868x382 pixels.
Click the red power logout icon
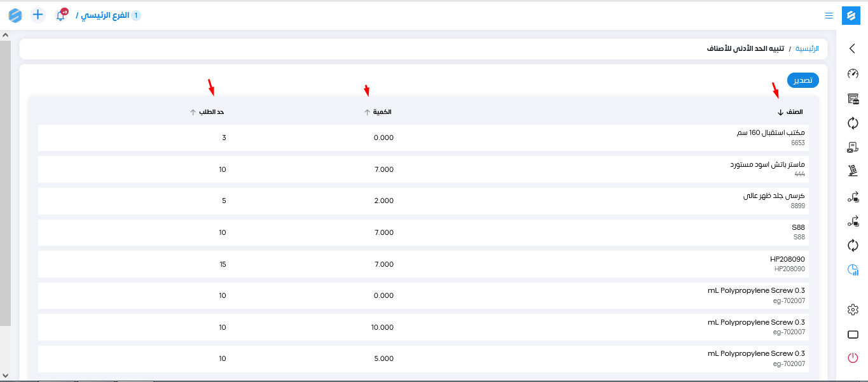point(853,358)
